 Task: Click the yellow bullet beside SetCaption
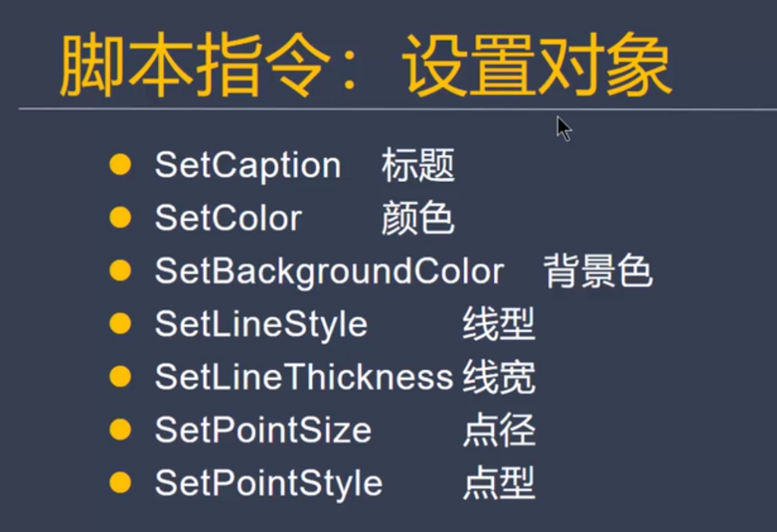[x=120, y=165]
